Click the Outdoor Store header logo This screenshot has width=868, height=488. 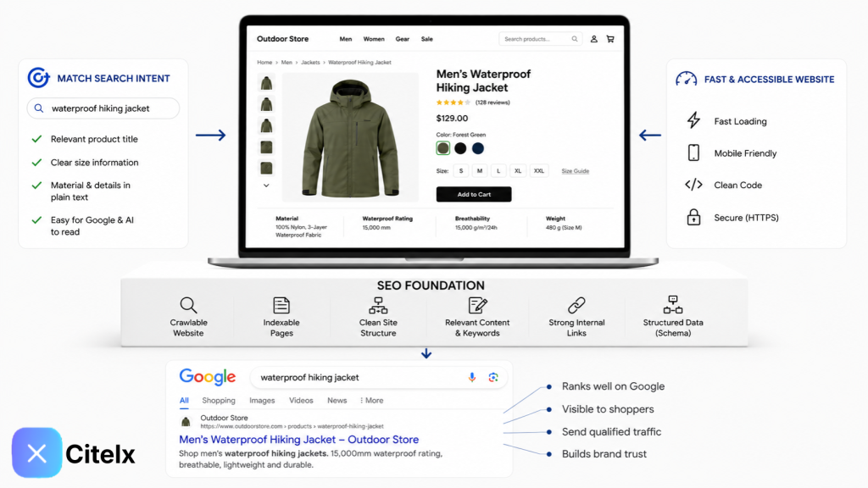(283, 39)
